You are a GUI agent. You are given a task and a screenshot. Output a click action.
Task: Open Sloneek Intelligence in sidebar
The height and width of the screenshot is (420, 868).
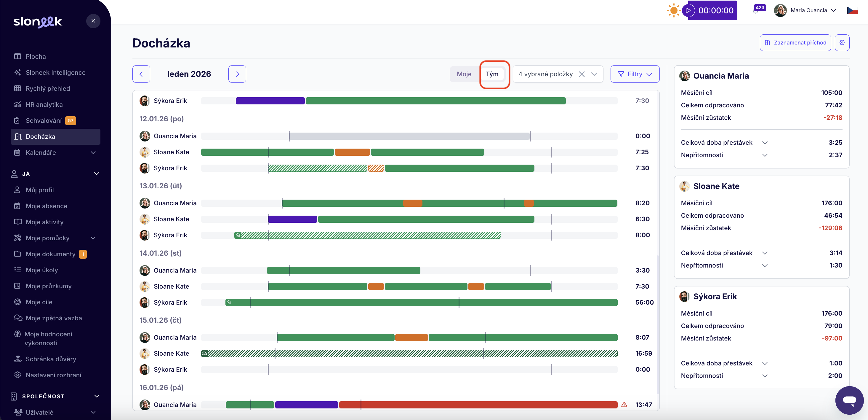(x=55, y=73)
